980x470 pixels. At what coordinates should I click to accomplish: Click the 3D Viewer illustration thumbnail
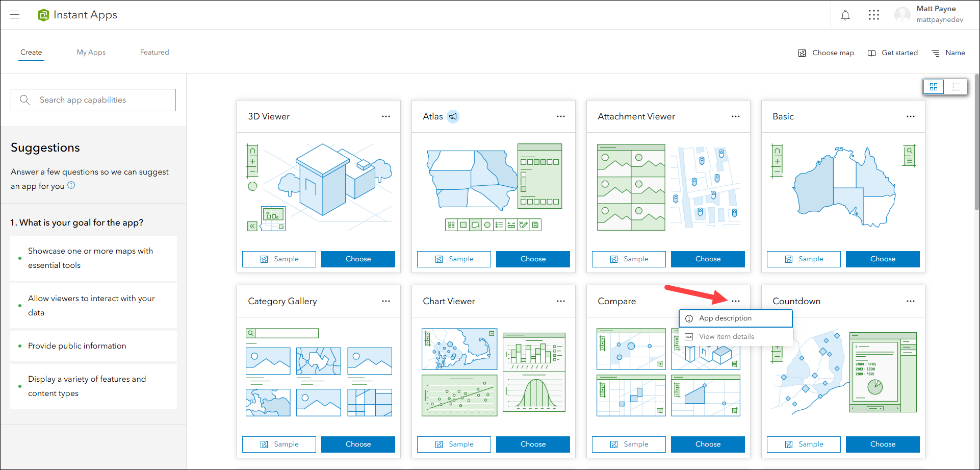[319, 187]
